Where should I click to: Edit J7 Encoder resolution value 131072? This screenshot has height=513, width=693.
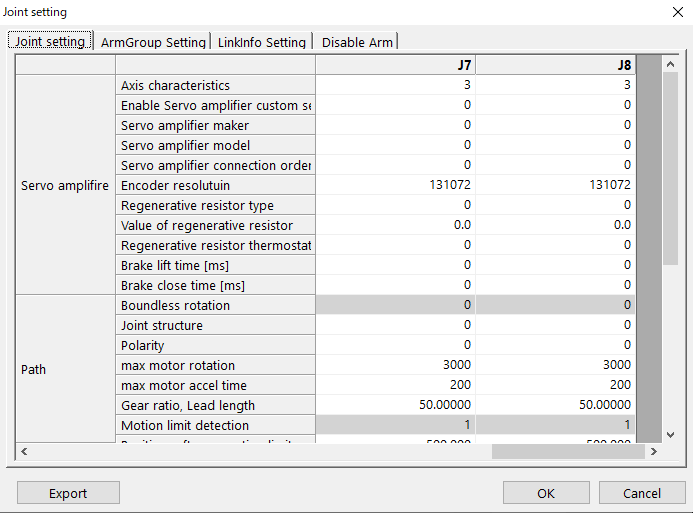click(x=395, y=185)
